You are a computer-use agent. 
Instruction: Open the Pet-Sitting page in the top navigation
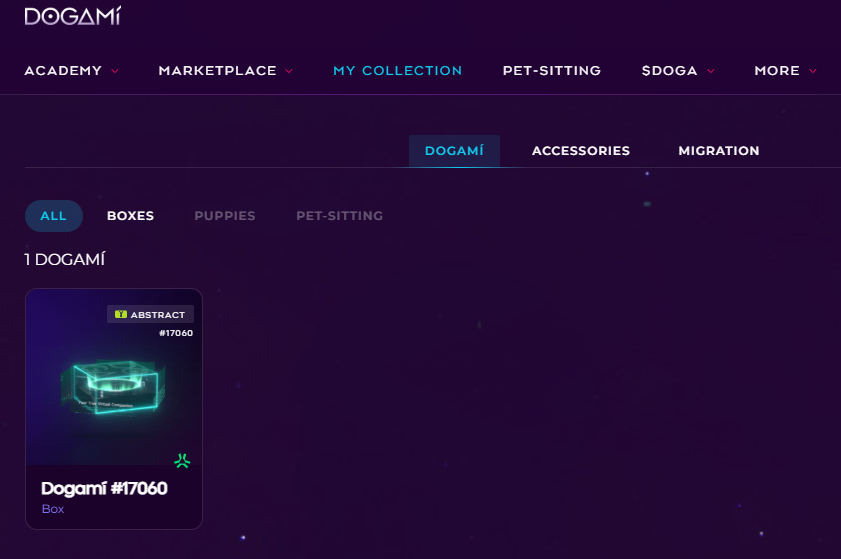tap(552, 71)
